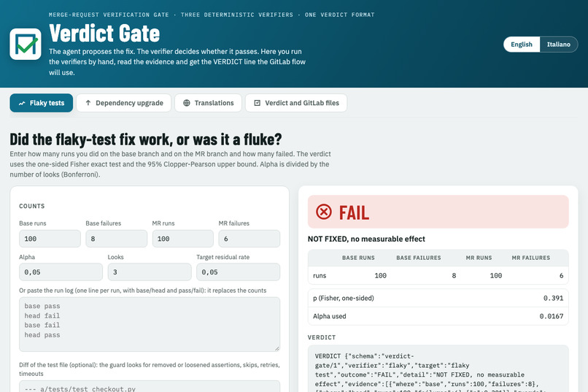Click the COUNTS section heading
This screenshot has height=392, width=588.
pos(32,206)
